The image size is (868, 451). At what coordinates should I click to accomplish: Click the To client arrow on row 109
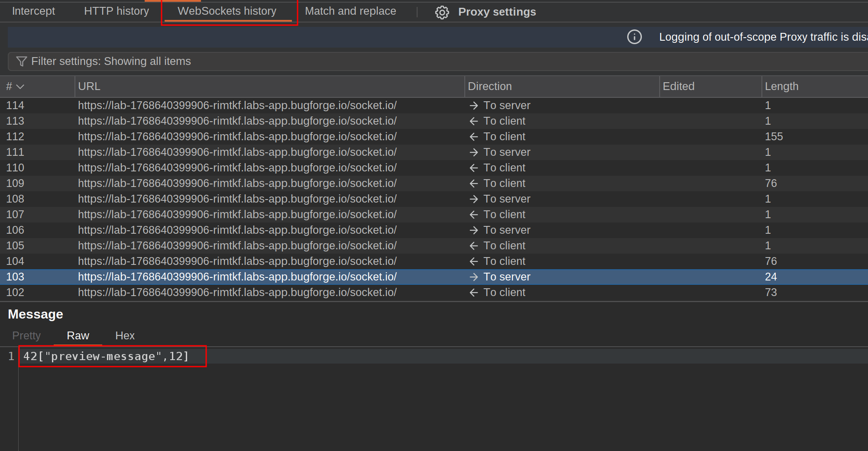click(x=473, y=183)
